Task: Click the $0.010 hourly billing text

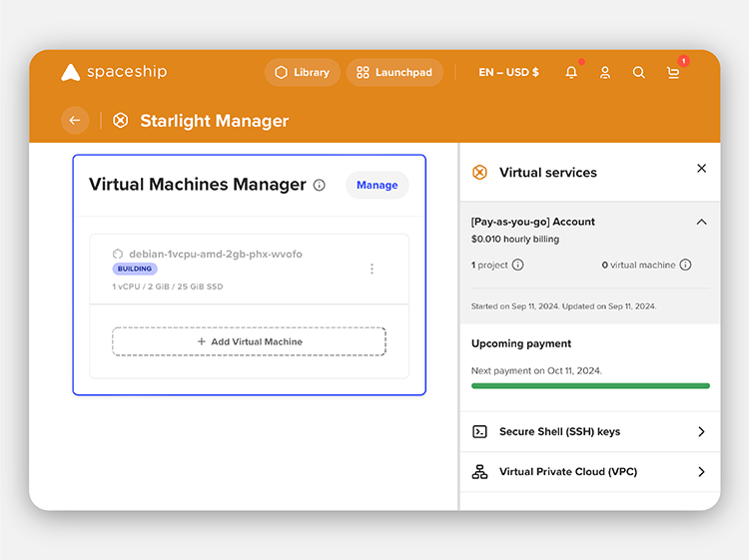Action: 515,239
